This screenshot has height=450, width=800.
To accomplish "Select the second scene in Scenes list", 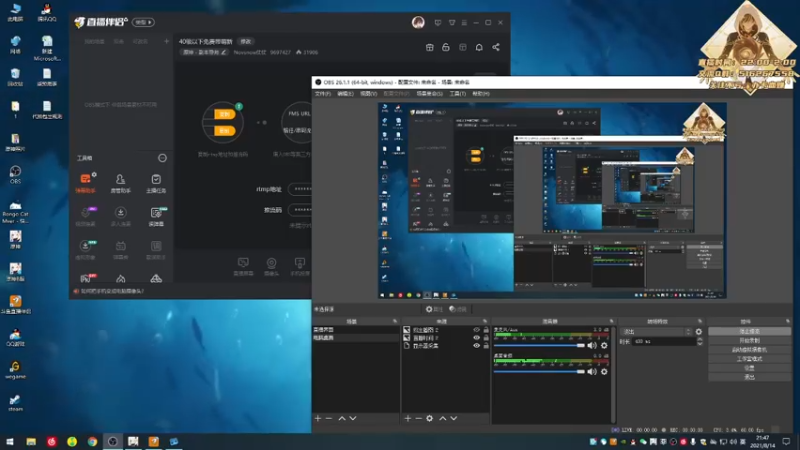I will (x=356, y=338).
